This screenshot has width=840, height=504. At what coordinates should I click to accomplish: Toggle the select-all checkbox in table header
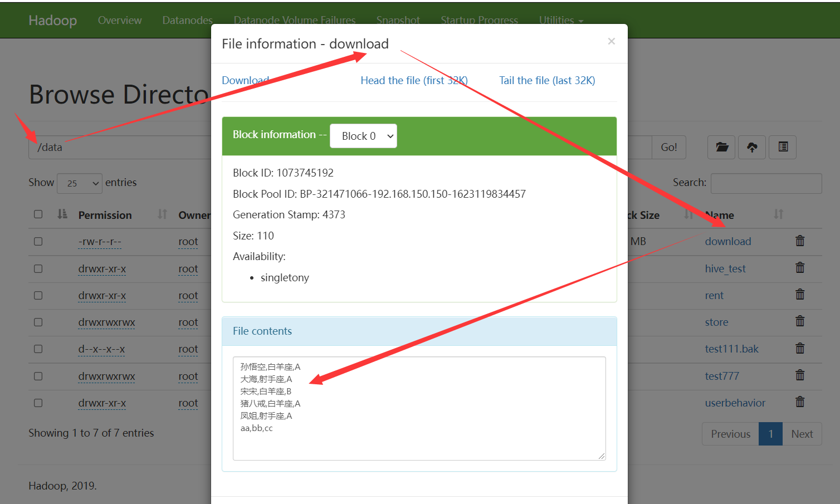pyautogui.click(x=38, y=214)
